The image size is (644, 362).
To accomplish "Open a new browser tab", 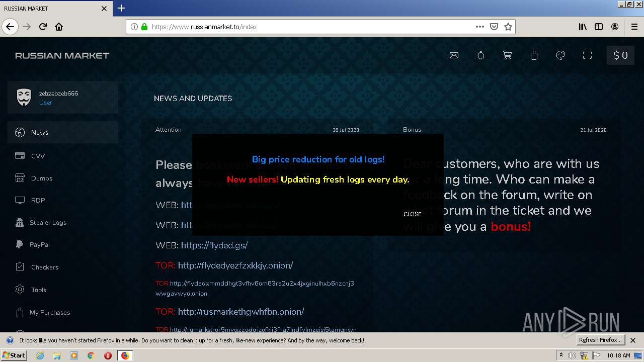I will pos(121,8).
